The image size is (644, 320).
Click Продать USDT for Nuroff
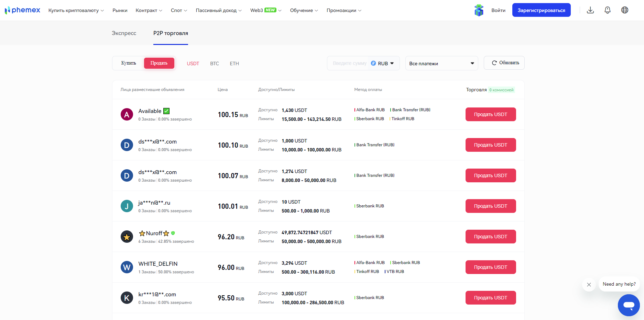tap(491, 237)
